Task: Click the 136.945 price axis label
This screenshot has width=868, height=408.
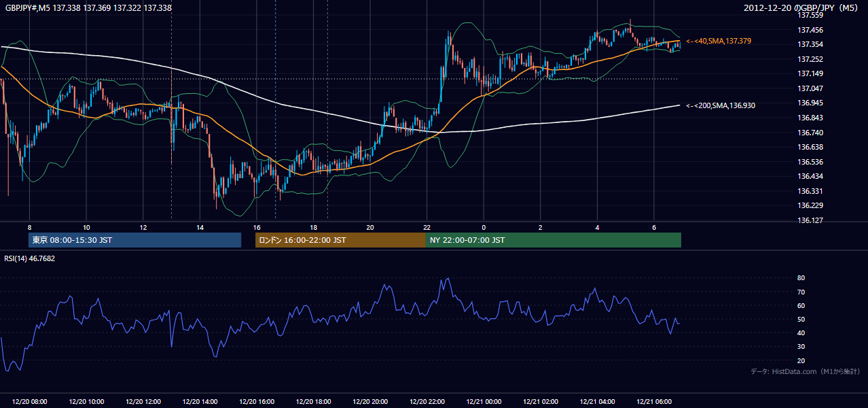Action: click(x=810, y=103)
